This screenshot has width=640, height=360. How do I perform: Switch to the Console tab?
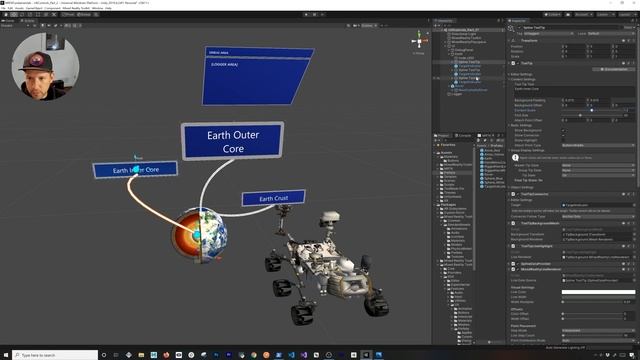[x=464, y=136]
